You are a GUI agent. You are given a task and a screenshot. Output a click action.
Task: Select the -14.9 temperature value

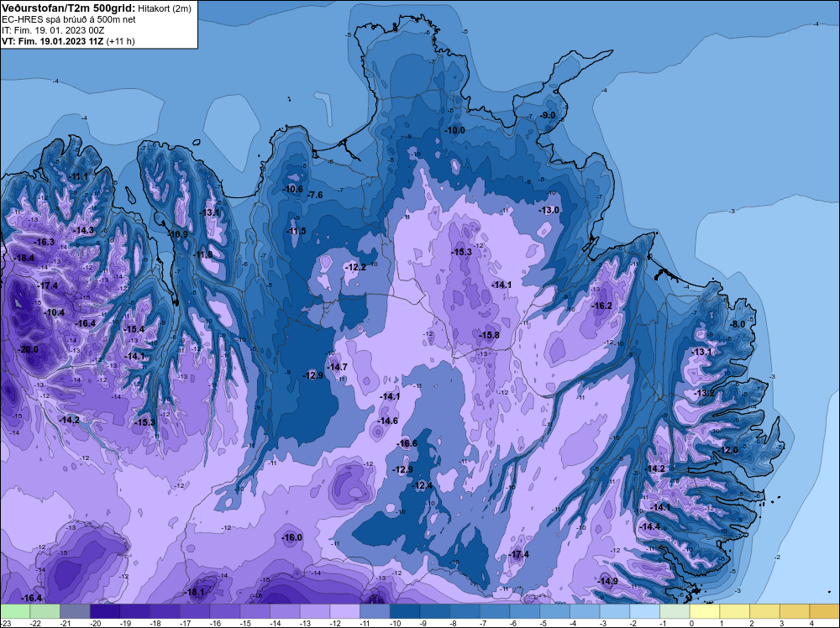point(607,582)
